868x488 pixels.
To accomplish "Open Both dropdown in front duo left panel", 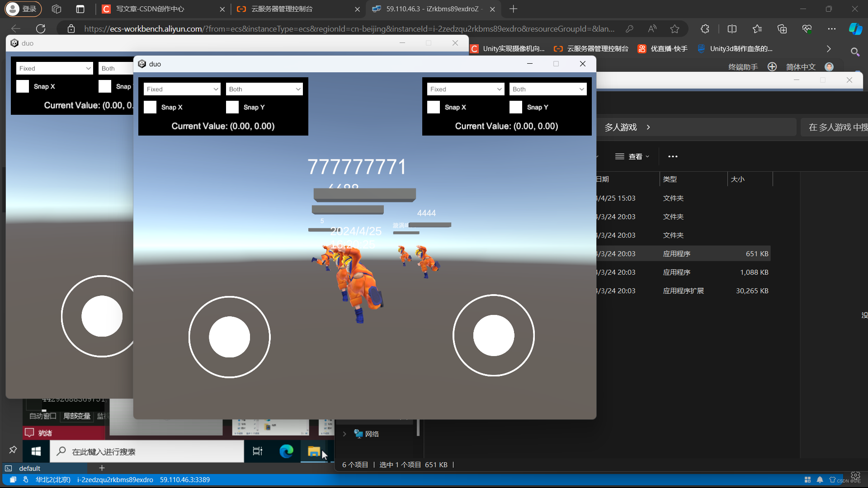I will coord(264,89).
